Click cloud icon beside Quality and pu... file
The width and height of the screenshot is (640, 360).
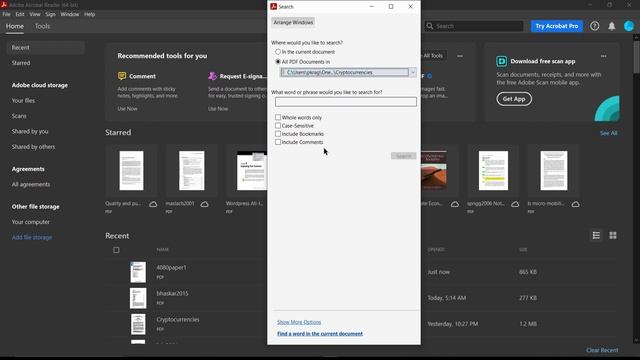(x=153, y=204)
